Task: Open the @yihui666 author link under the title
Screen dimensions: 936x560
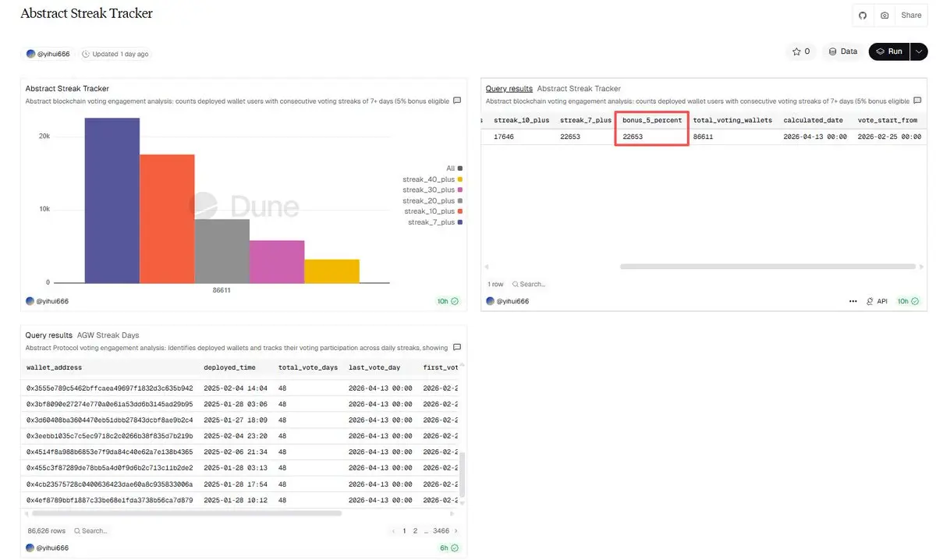Action: pyautogui.click(x=48, y=54)
